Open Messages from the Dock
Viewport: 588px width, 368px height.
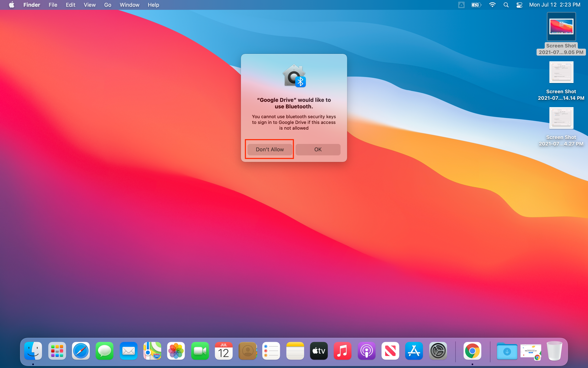[105, 351]
